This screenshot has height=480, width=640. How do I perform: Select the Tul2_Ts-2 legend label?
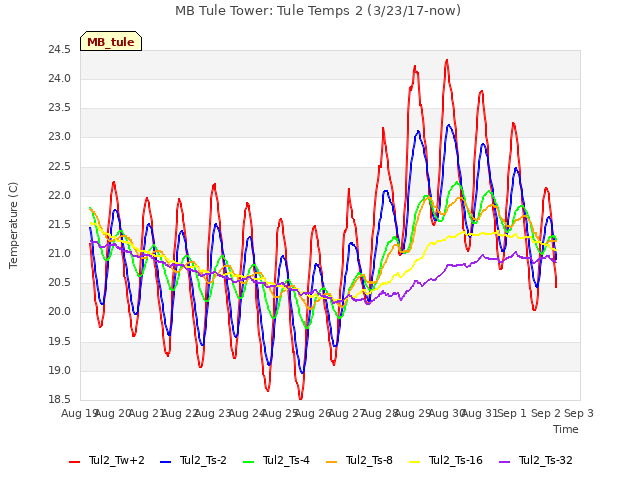203,460
